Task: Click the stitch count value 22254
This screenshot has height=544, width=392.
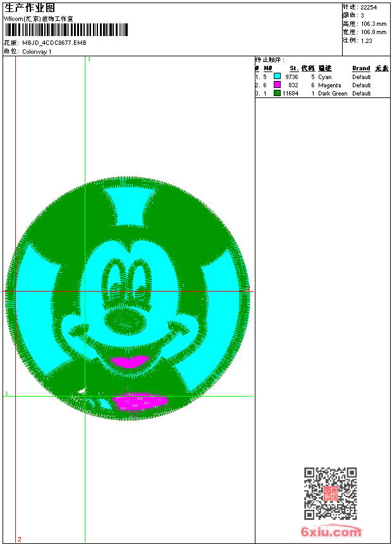Action: pyautogui.click(x=369, y=8)
